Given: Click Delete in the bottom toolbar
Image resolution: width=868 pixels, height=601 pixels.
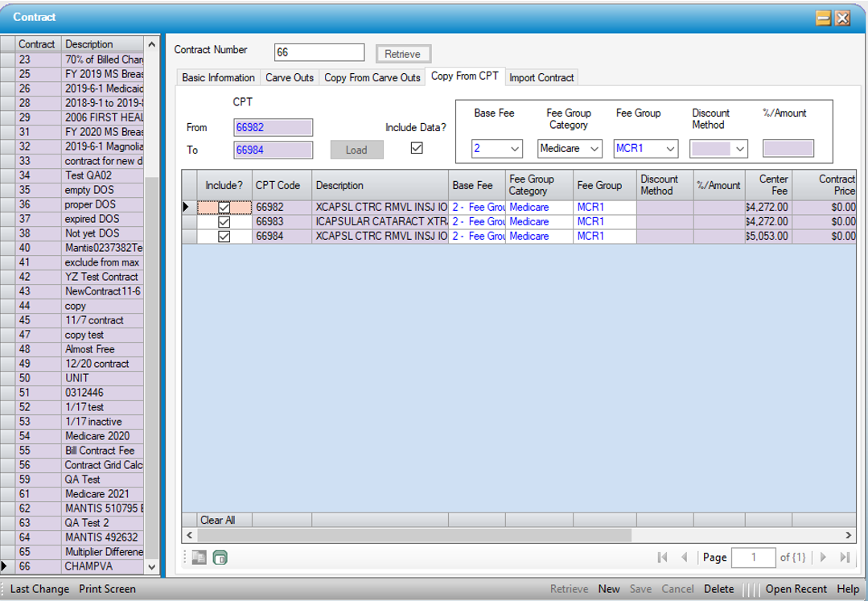Looking at the screenshot, I should point(718,589).
